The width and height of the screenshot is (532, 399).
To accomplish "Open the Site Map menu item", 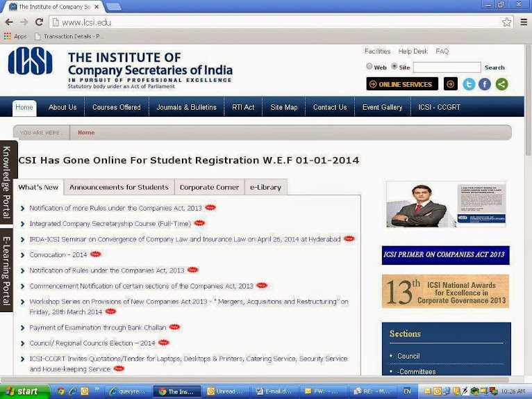I will click(x=283, y=107).
